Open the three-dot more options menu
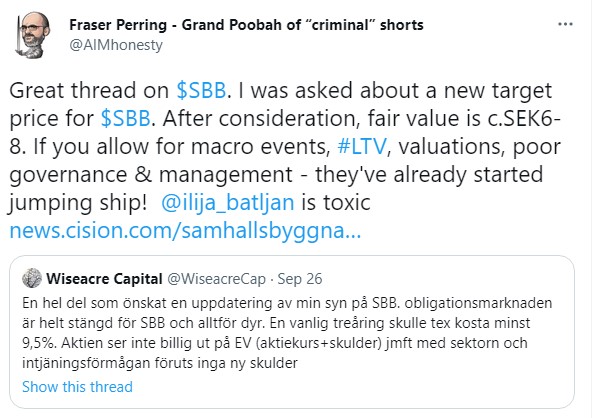 [x=565, y=25]
